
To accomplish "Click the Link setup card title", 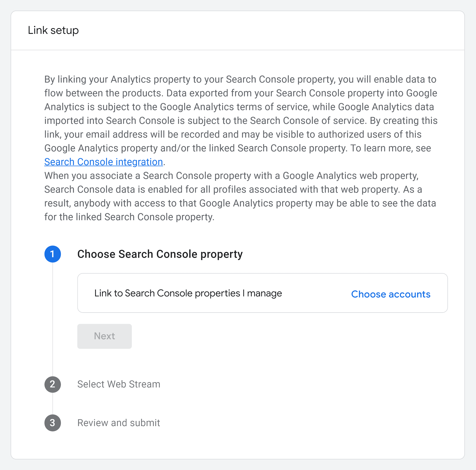I will tap(53, 30).
